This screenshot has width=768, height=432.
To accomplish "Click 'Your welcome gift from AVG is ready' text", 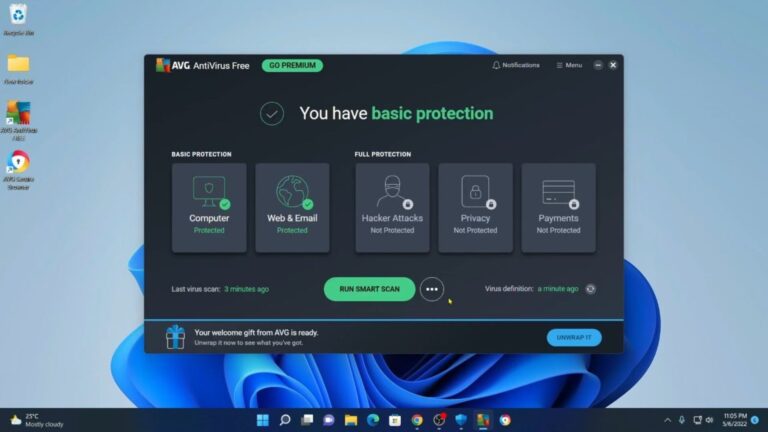I will pos(256,333).
